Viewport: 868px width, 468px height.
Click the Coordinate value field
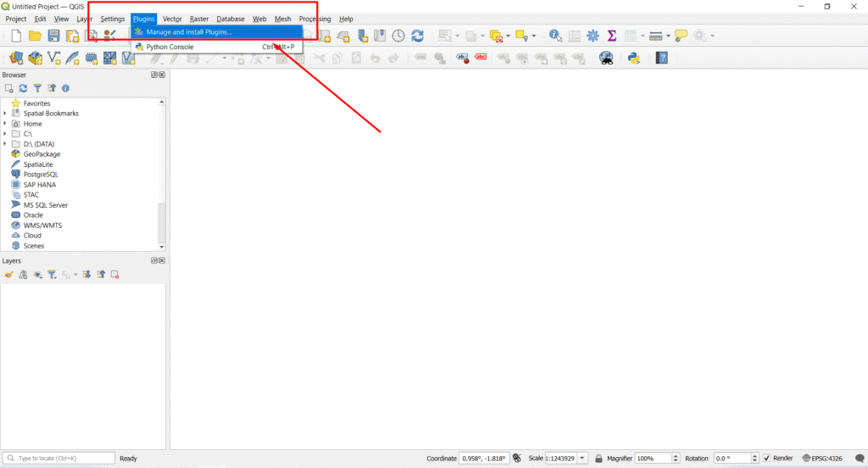[483, 458]
